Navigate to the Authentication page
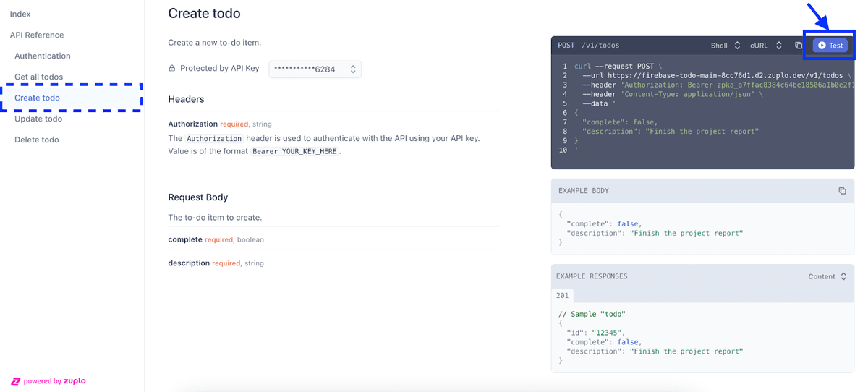 click(x=43, y=56)
